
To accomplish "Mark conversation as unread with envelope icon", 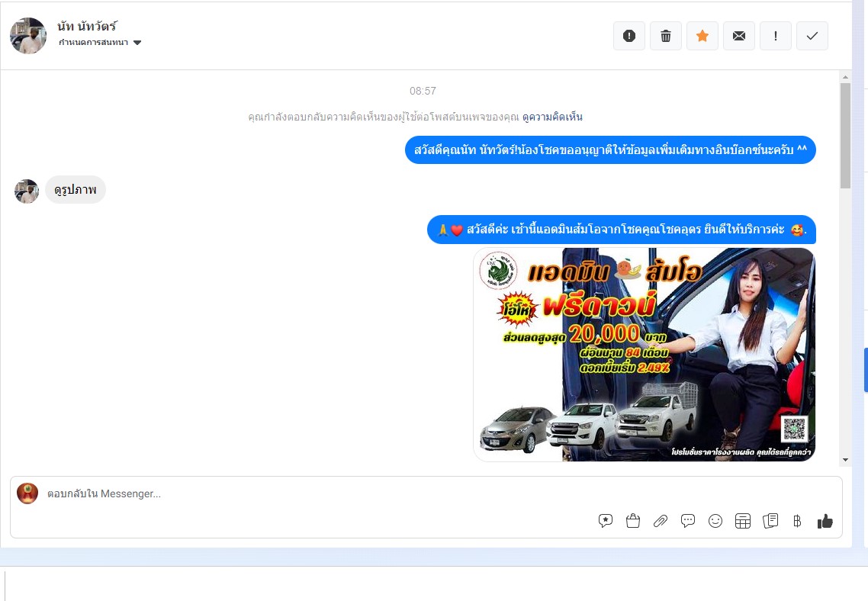I will click(739, 36).
